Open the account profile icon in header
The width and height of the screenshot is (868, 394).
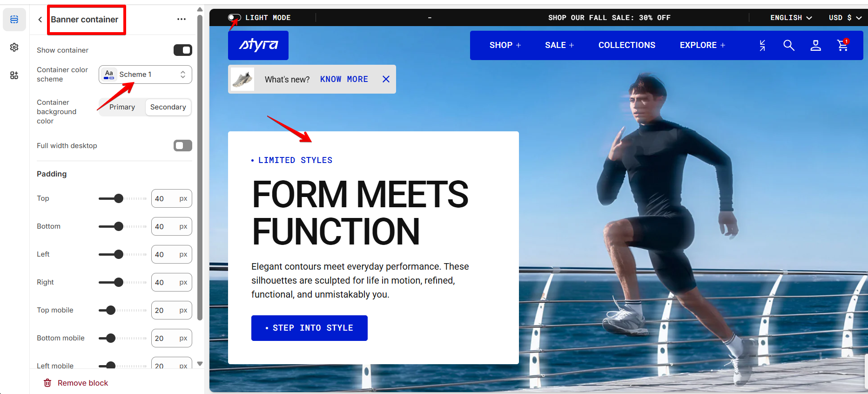pyautogui.click(x=815, y=45)
